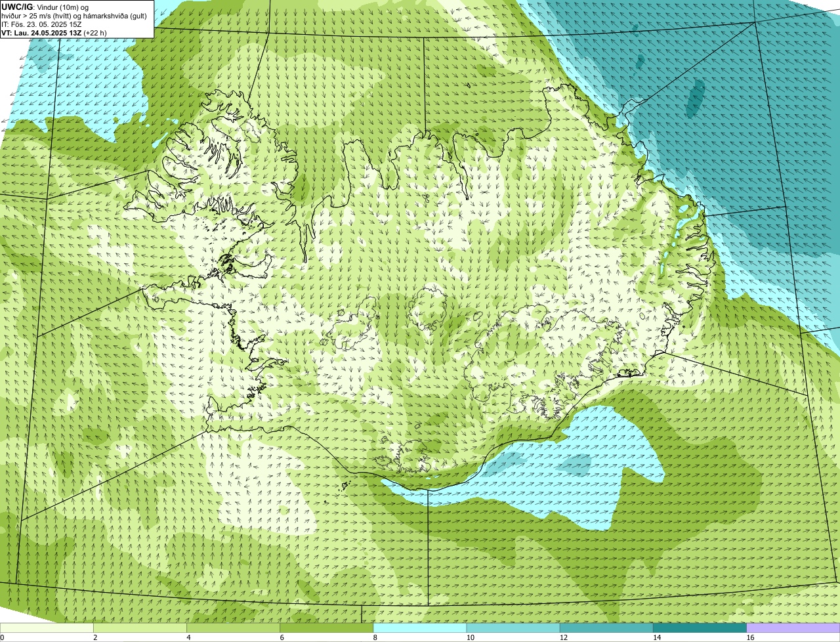Click the legend tick label '0'
This screenshot has height=642, width=840.
pyautogui.click(x=2, y=637)
